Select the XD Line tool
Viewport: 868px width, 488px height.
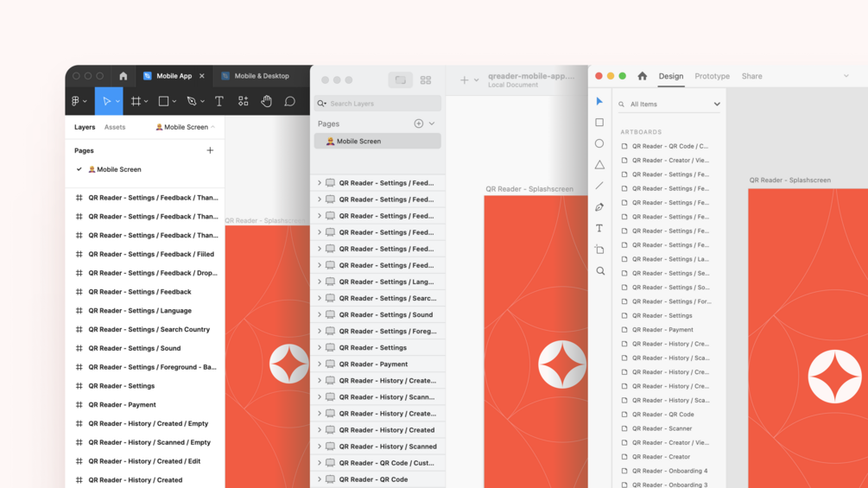599,186
